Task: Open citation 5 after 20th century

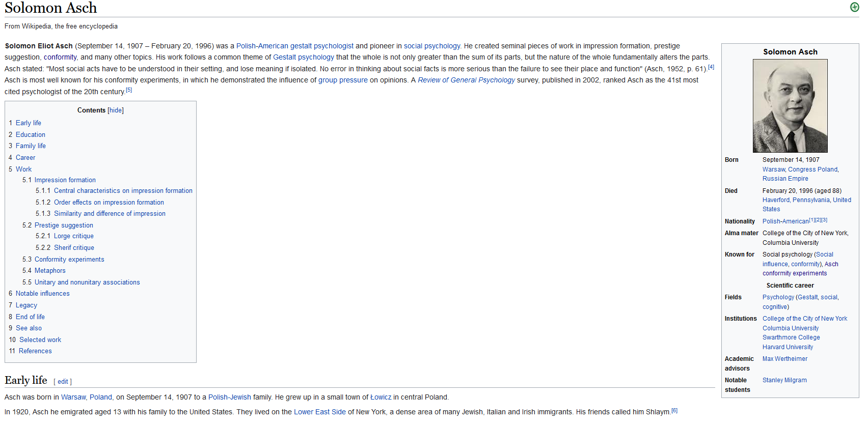Action: [129, 90]
